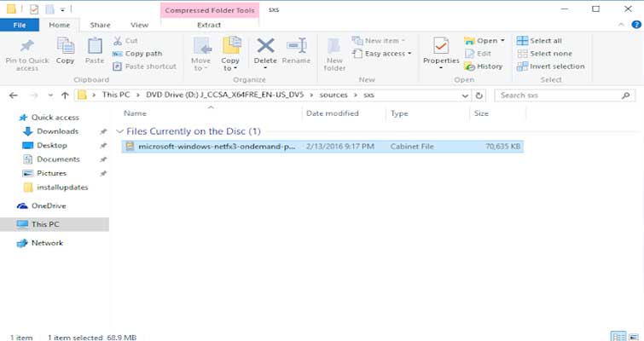The image size is (644, 341).
Task: Open the File tab
Action: (20, 25)
